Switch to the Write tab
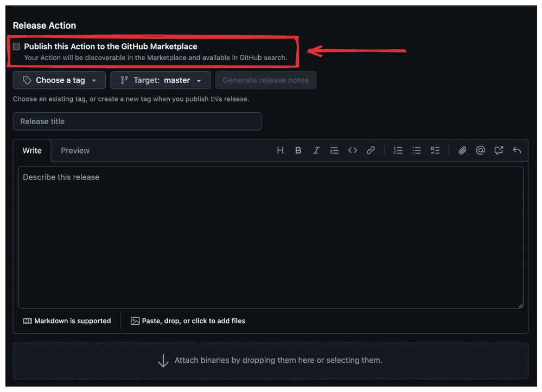This screenshot has width=542, height=392. pos(32,151)
